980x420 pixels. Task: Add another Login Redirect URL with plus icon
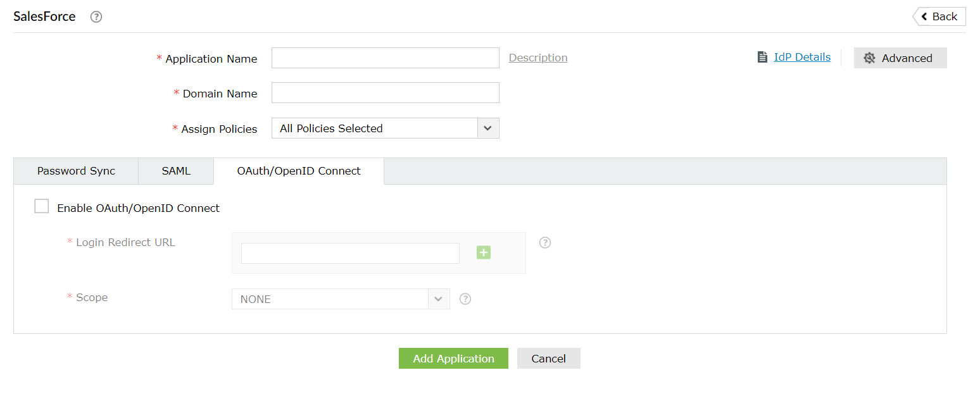(484, 253)
